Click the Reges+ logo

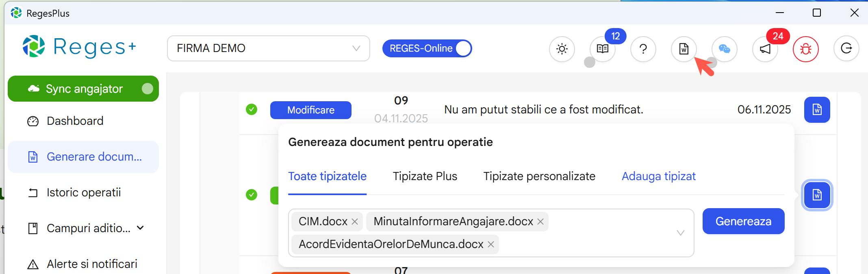coord(80,46)
